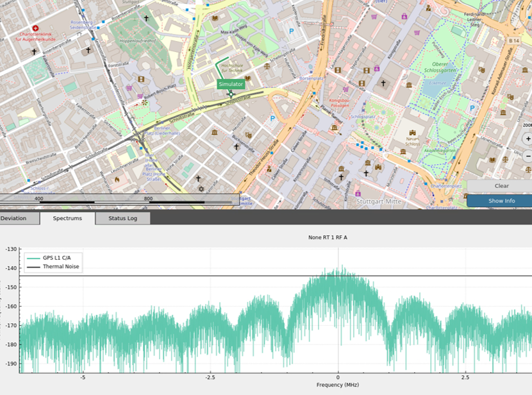Click the fire station icon near Leuschnerstraße

tap(117, 180)
